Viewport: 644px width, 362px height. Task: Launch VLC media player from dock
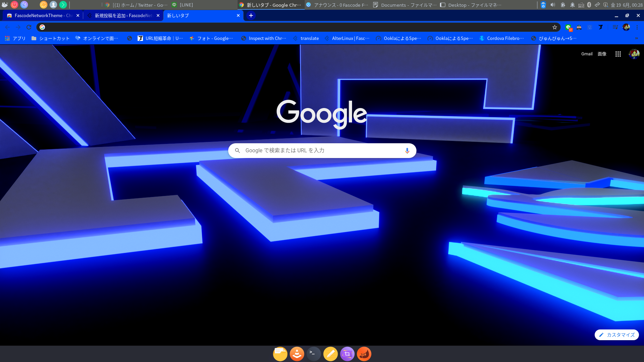(x=297, y=354)
